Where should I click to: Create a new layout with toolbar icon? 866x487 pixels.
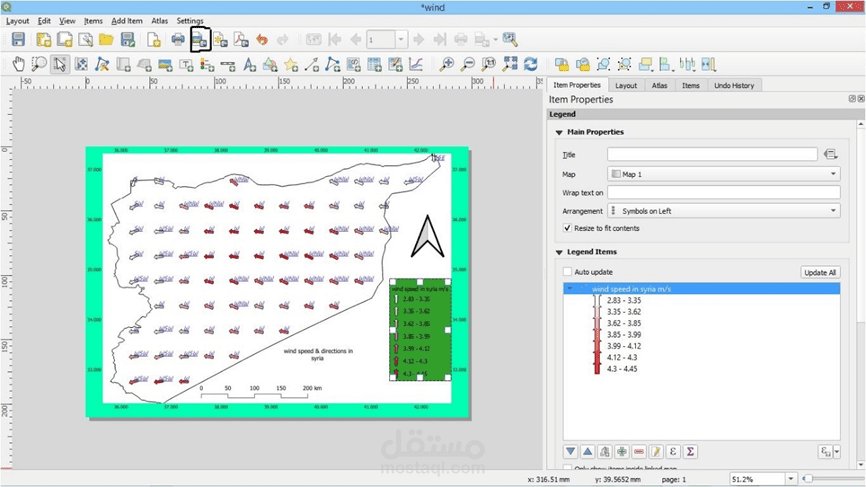(x=44, y=39)
